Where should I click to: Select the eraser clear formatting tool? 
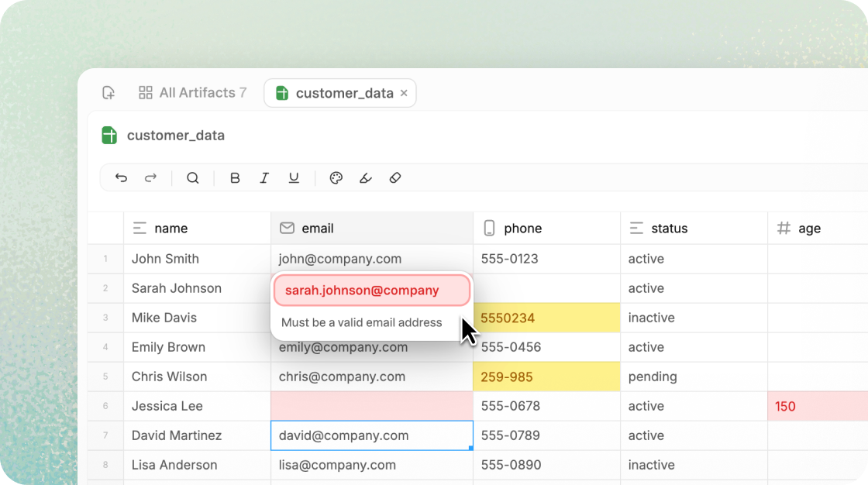coord(395,177)
